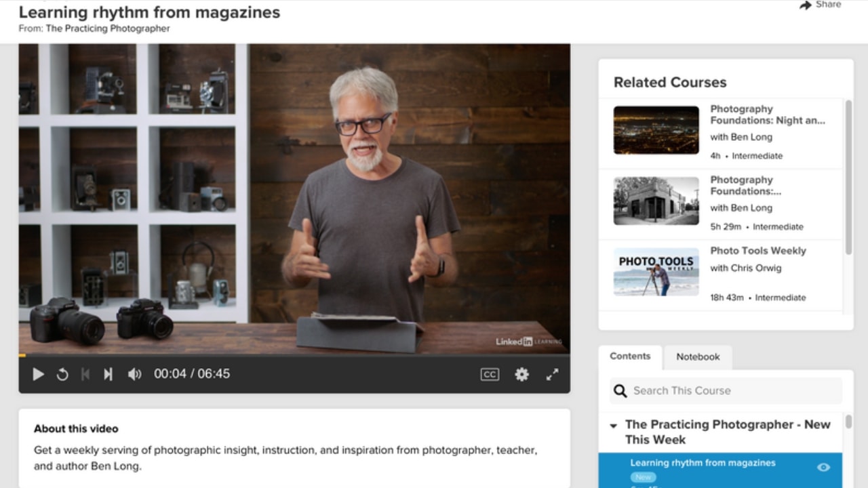Click the Related Courses scrollbar
Viewport: 868px width, 488px height.
(x=848, y=177)
